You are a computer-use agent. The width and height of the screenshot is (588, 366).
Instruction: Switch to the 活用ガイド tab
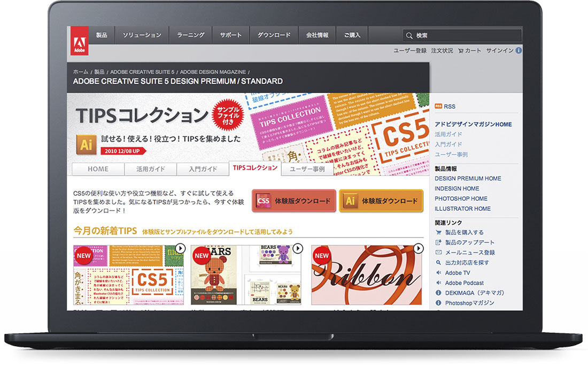pos(150,169)
